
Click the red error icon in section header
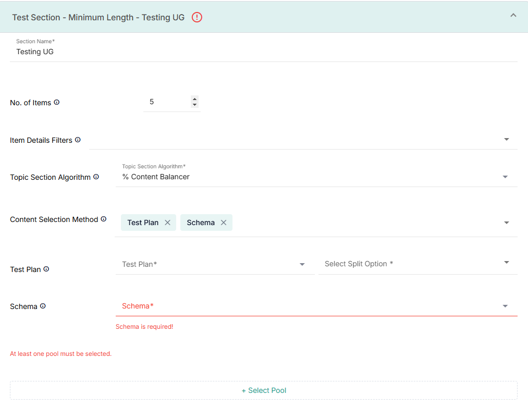click(197, 17)
